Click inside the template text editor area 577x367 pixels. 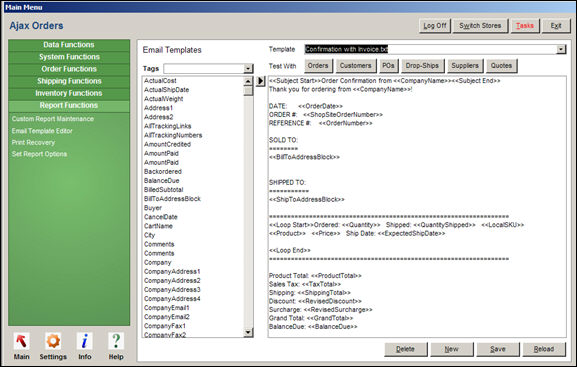(417, 207)
